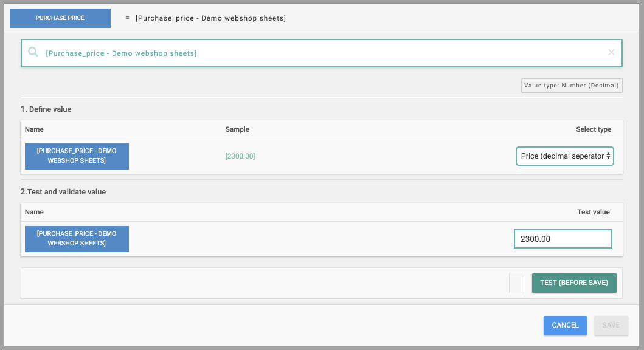This screenshot has height=350, width=644.
Task: Select the Purchase_price tag under Define value
Action: pyautogui.click(x=77, y=156)
